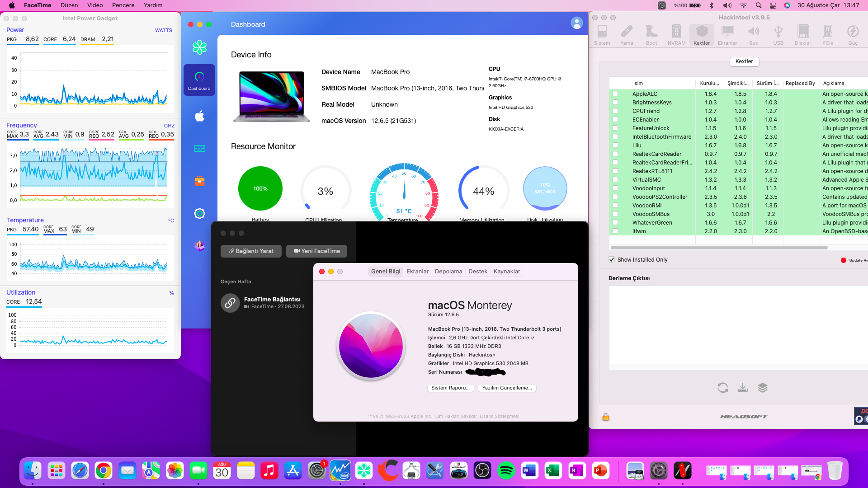Switch to the Destek tab
Viewport: 868px width, 488px height.
point(478,272)
